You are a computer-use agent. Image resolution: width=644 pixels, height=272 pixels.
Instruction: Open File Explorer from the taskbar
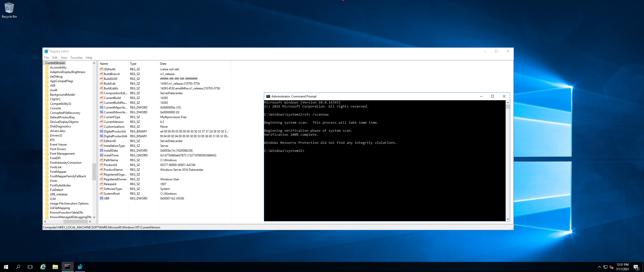(55, 267)
